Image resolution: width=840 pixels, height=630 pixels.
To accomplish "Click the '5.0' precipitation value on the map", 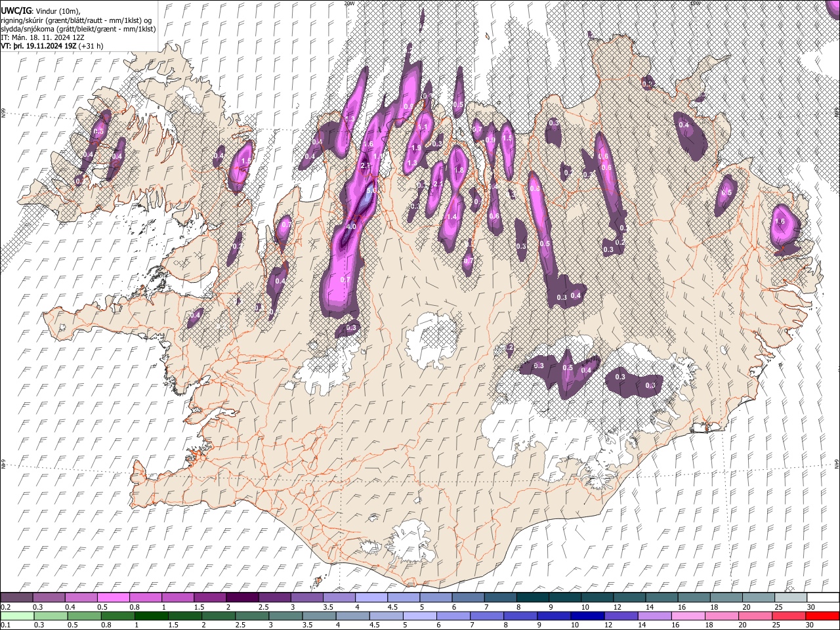I will [370, 191].
